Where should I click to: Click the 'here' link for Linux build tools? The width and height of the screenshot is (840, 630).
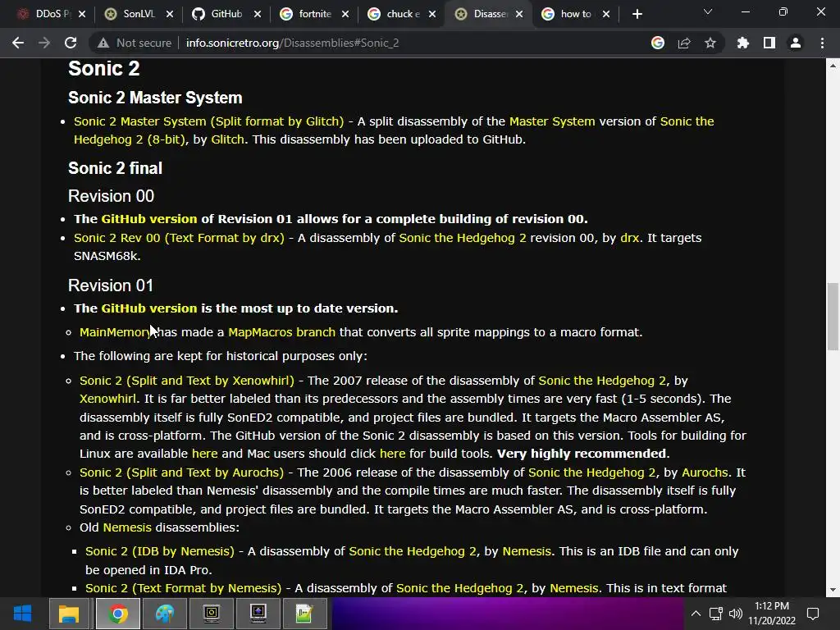204,453
